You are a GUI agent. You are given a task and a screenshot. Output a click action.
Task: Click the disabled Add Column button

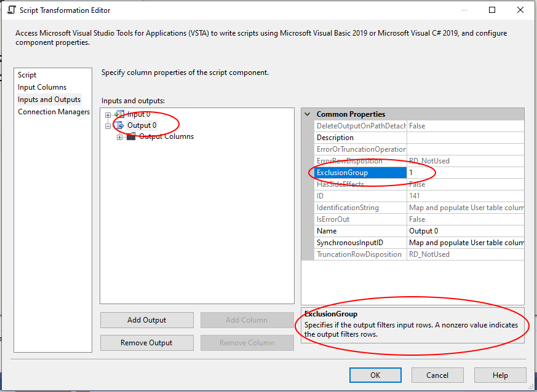pos(247,320)
